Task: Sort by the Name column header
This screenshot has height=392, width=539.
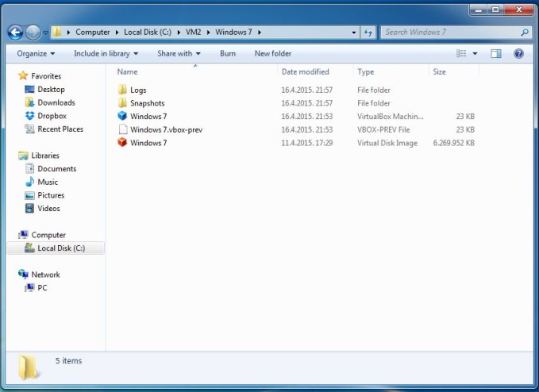Action: coord(196,71)
